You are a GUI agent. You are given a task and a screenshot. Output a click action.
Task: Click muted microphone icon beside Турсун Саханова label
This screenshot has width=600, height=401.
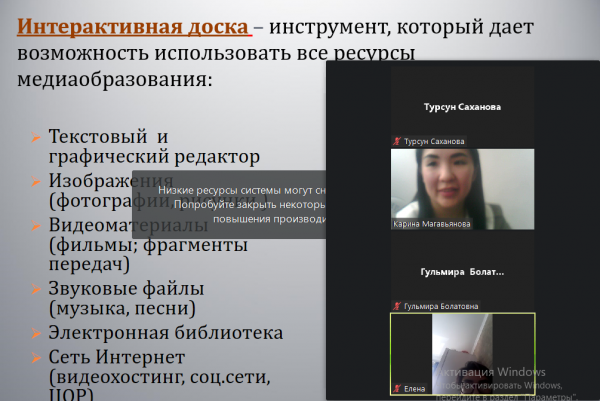click(x=396, y=143)
